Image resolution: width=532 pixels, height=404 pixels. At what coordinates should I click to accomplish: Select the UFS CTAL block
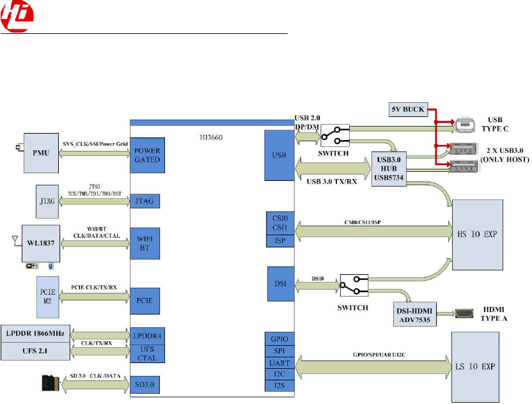[147, 353]
